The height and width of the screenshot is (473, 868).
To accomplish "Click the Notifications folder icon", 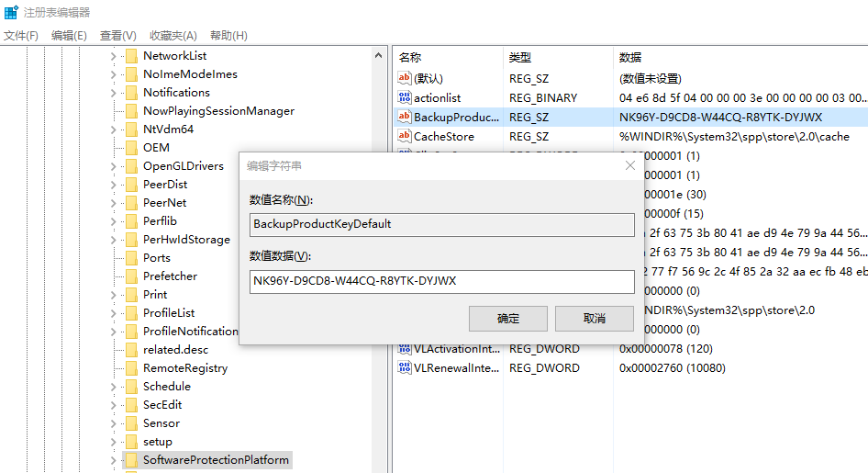I will 131,93.
